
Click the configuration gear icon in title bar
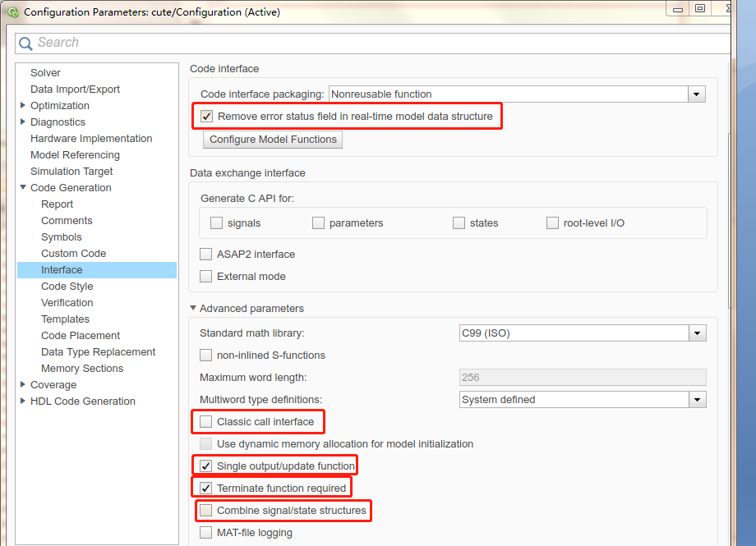click(13, 12)
